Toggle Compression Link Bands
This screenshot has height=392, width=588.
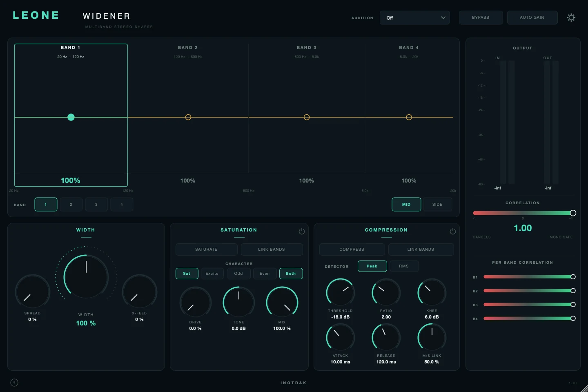click(421, 249)
